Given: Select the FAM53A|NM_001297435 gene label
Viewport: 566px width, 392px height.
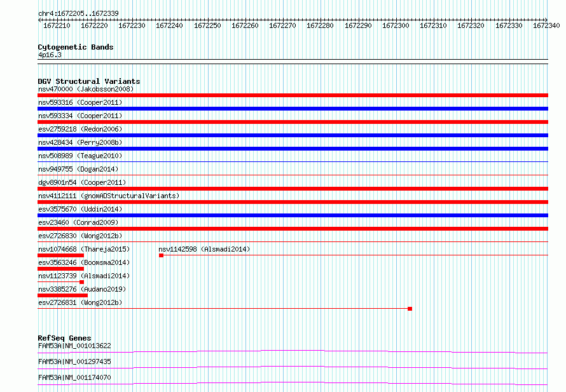Looking at the screenshot, I should [x=74, y=362].
